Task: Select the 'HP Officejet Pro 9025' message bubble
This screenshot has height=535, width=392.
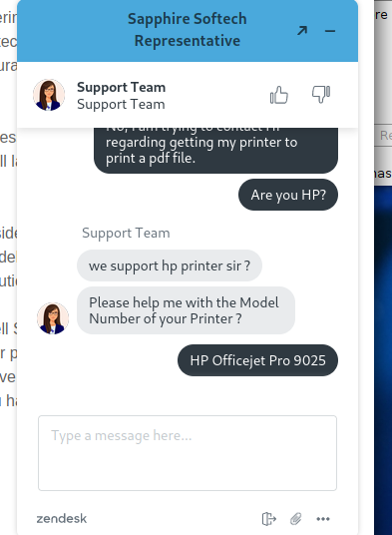Action: (x=257, y=360)
